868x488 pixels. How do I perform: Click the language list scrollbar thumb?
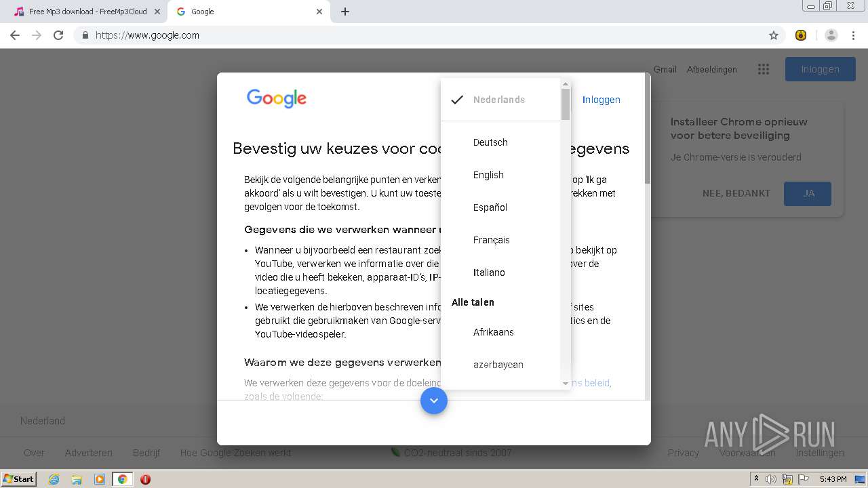click(566, 104)
